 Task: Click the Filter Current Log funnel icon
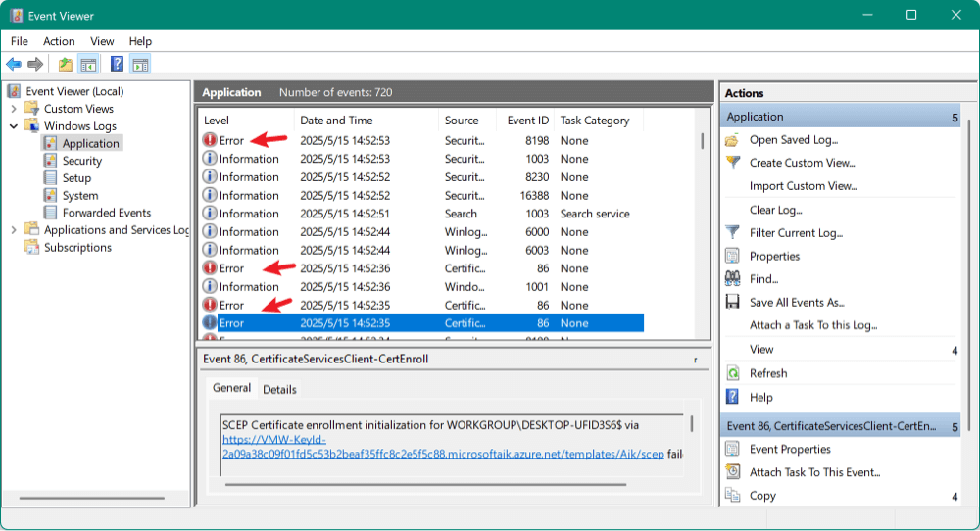pos(732,233)
